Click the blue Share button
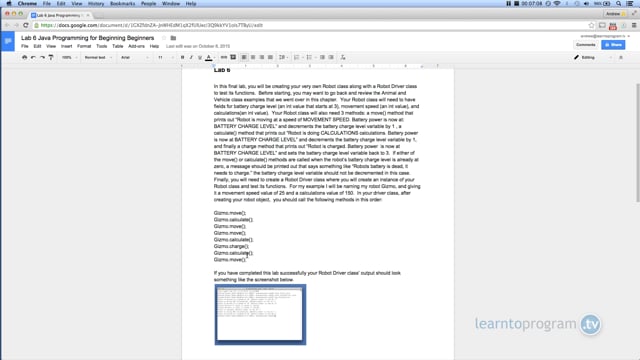The width and height of the screenshot is (640, 360). tap(613, 45)
